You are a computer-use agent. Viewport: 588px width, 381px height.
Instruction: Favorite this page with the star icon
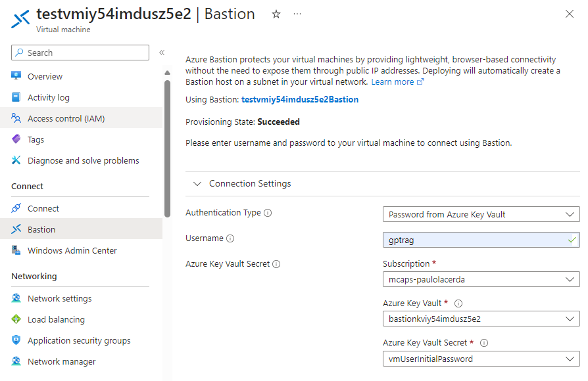tap(276, 14)
